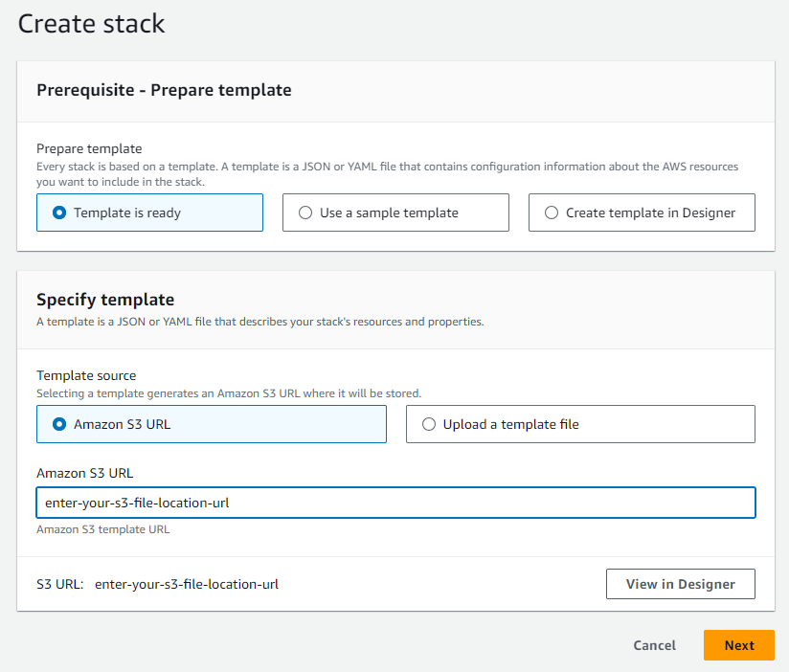The image size is (789, 672).
Task: Click the Prerequisite - Prepare template heading
Action: coord(164,90)
